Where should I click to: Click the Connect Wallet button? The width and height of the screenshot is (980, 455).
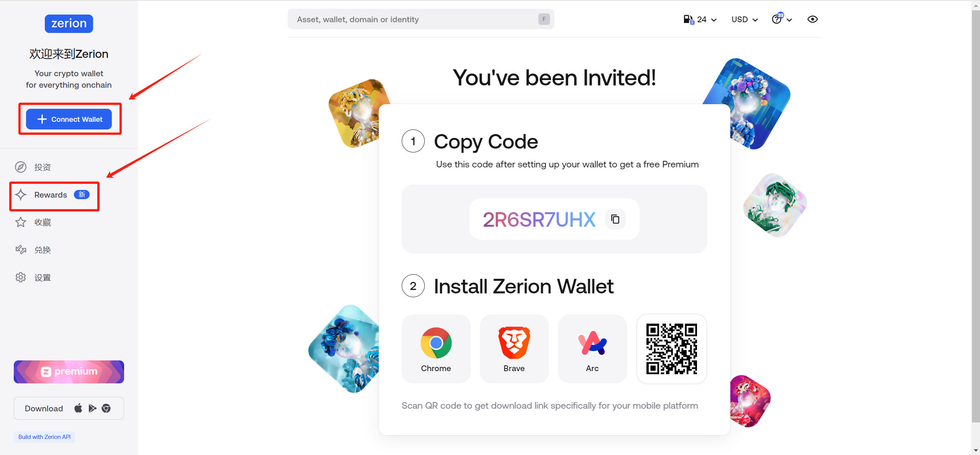(69, 119)
